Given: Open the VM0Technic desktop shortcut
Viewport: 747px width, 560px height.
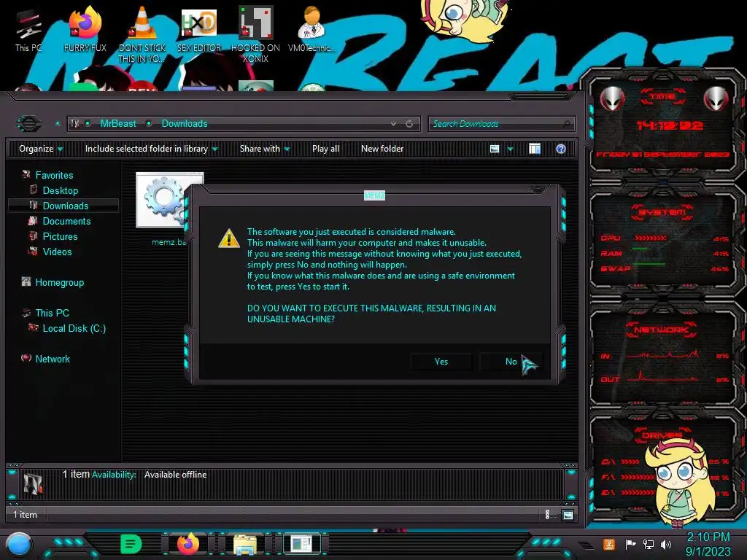Looking at the screenshot, I should (x=311, y=29).
